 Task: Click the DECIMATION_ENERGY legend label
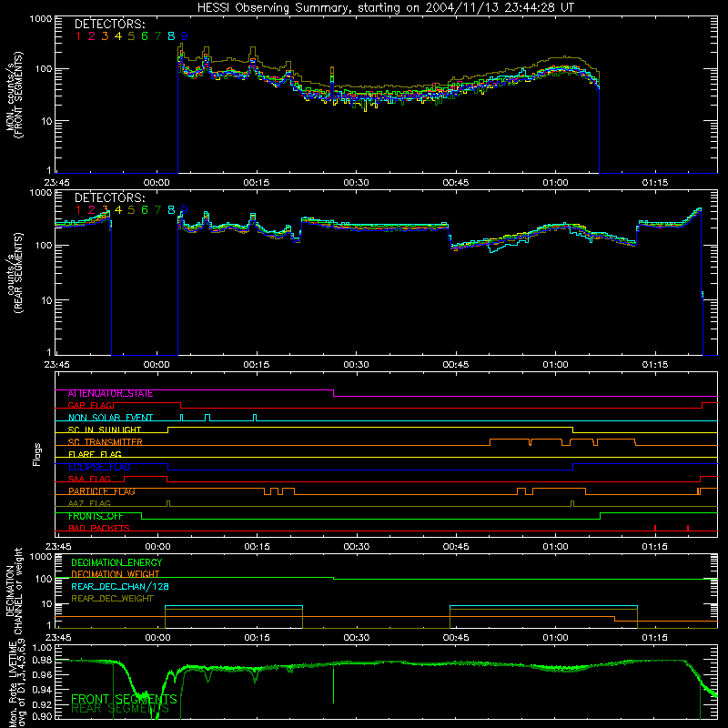116,562
